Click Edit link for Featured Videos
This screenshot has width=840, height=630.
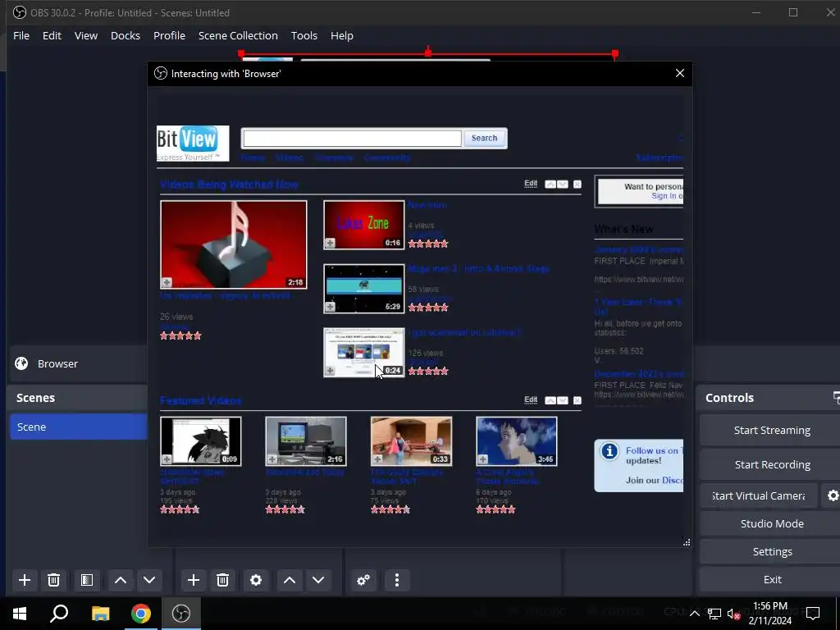[531, 400]
